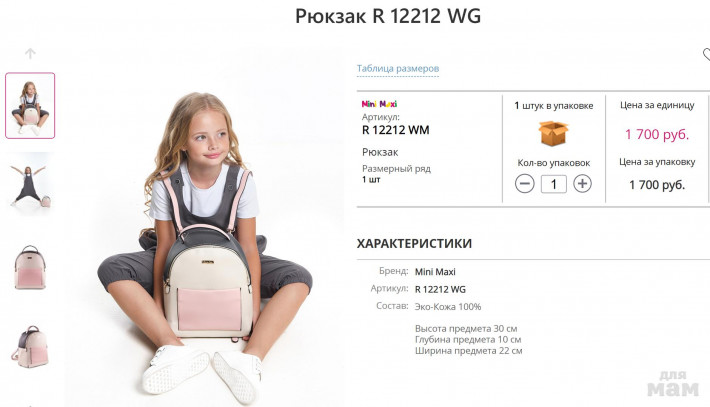Decrease package quantity with minus button

pos(524,184)
